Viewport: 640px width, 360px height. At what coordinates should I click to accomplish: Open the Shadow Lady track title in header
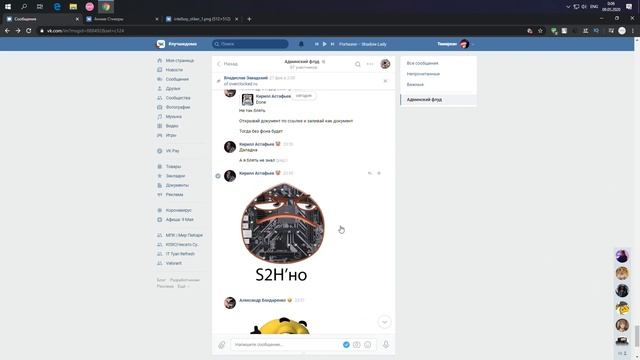(x=362, y=44)
